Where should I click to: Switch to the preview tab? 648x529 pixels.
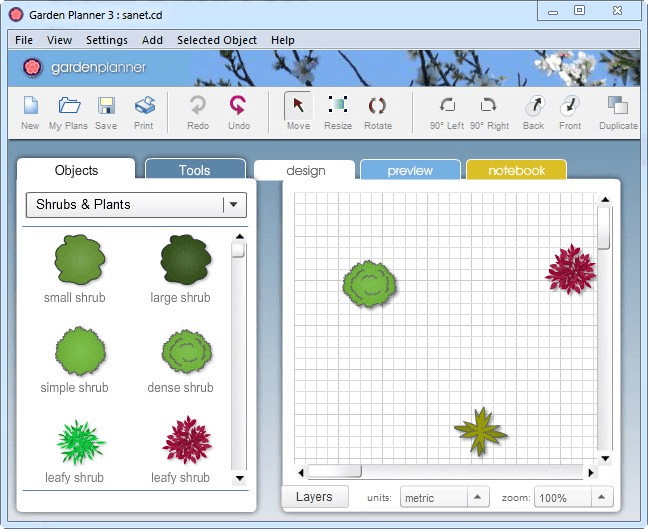coord(410,170)
